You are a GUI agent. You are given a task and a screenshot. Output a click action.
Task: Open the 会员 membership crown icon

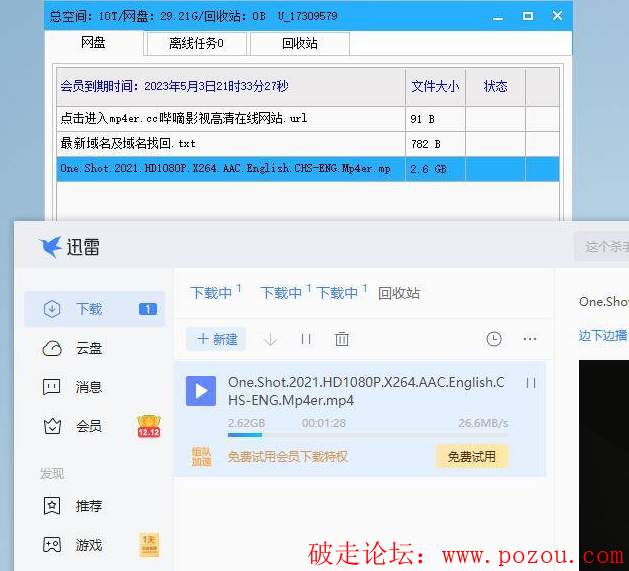click(x=52, y=426)
